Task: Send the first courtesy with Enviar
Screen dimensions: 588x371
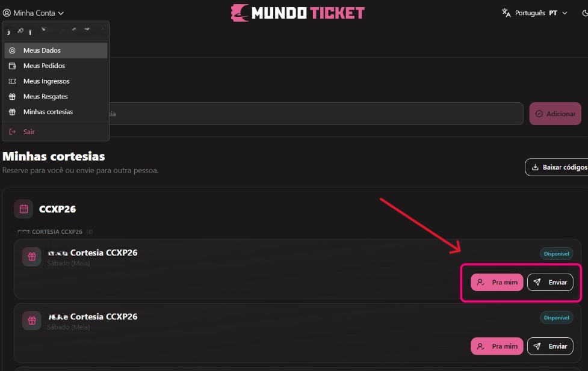Action: point(550,282)
